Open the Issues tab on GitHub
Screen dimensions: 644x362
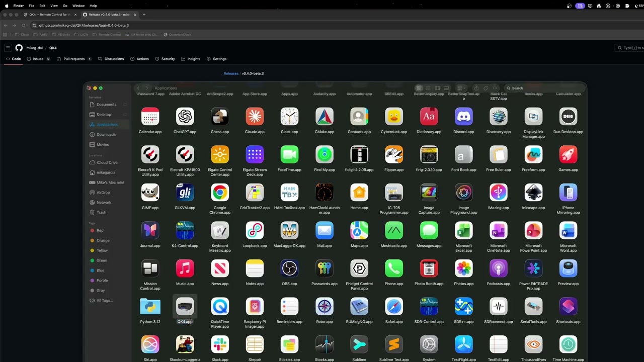39,59
